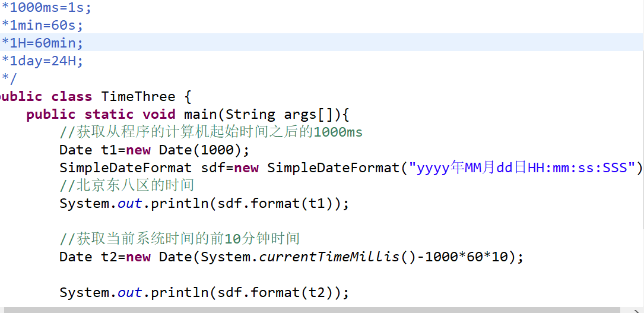Click the keyword "void" in main

(x=159, y=114)
